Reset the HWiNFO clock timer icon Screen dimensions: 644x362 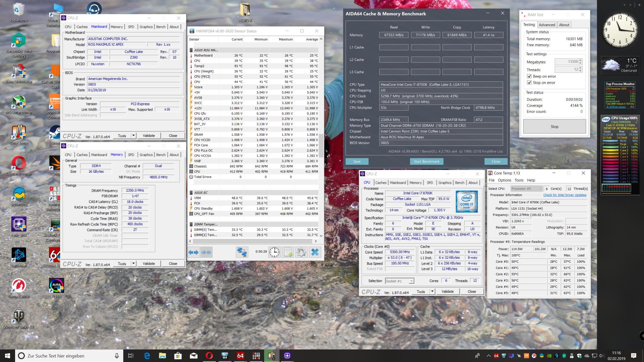[274, 252]
